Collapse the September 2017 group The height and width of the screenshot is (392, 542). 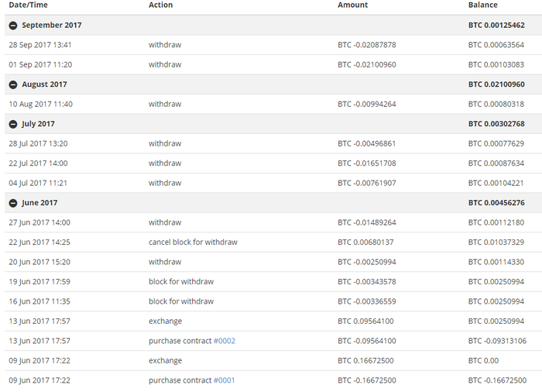13,26
